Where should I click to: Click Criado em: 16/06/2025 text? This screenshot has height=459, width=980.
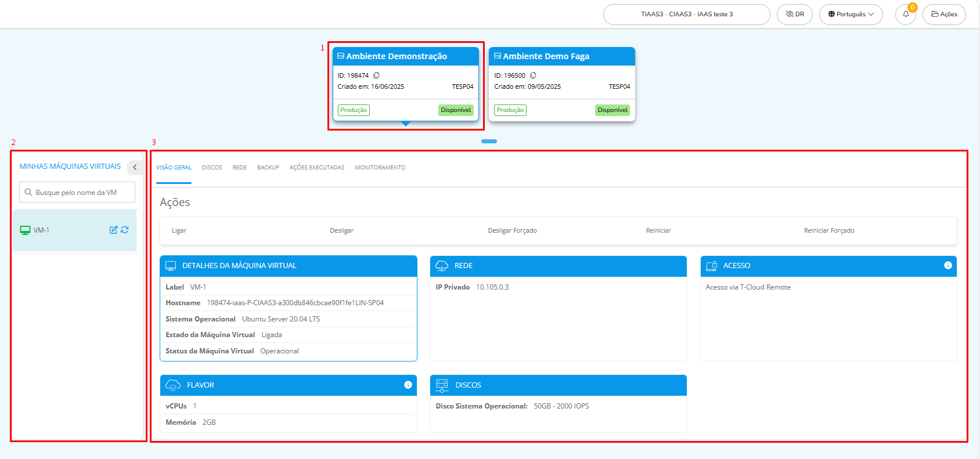point(371,86)
